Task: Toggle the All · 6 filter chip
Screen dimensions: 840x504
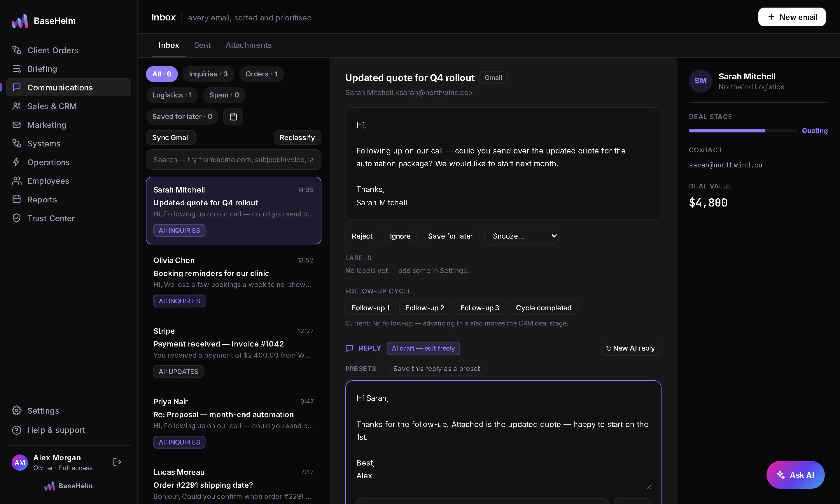Action: click(x=162, y=74)
